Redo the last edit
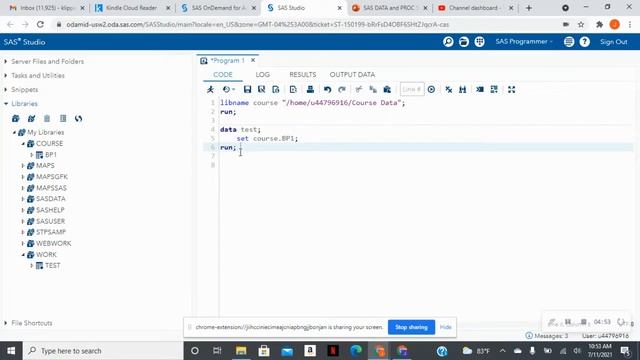Screen dimensions: 640x360 [342, 89]
